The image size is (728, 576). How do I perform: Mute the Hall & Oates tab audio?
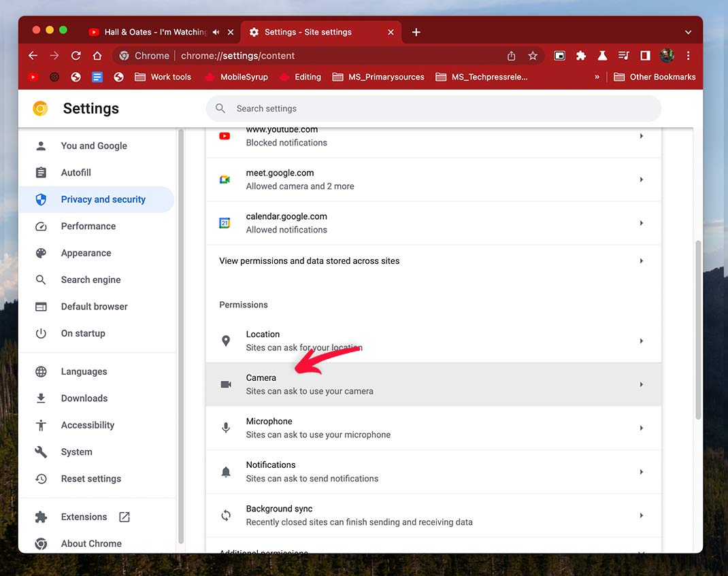tap(216, 32)
